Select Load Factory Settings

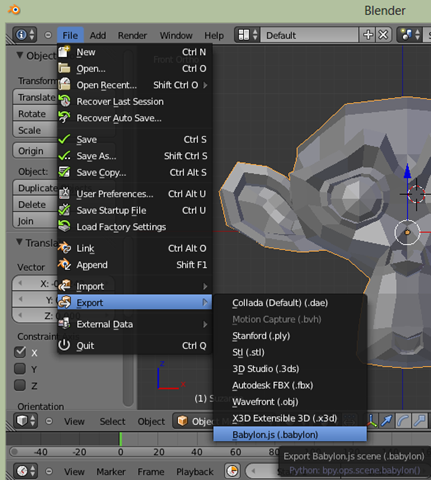135,227
